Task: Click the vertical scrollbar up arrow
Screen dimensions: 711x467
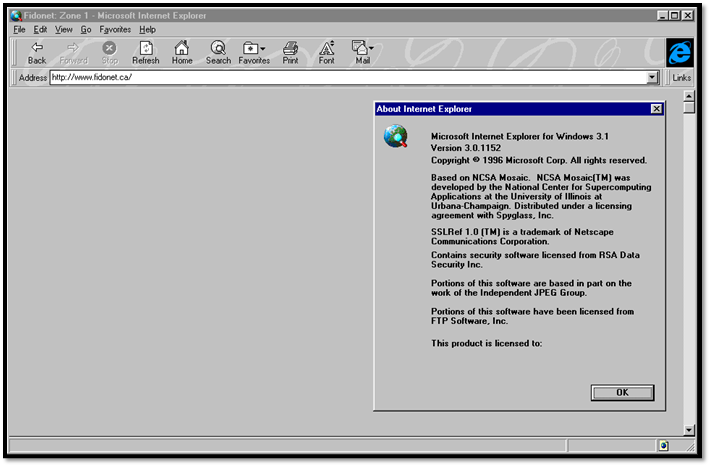Action: pyautogui.click(x=689, y=96)
